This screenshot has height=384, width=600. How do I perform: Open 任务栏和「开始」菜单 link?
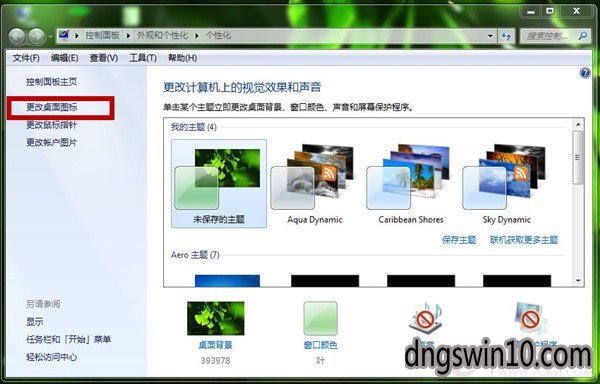(x=68, y=339)
